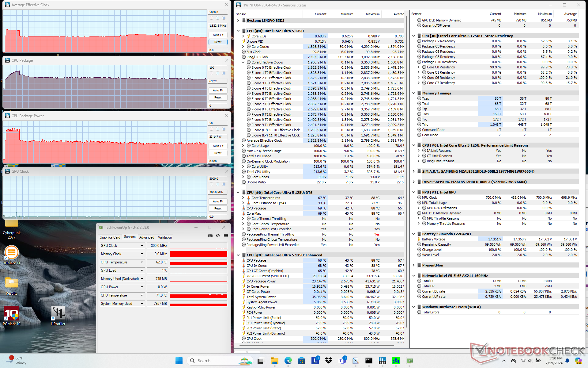This screenshot has width=588, height=368.
Task: Launch i1Profiler from the desktop
Action: 58,316
